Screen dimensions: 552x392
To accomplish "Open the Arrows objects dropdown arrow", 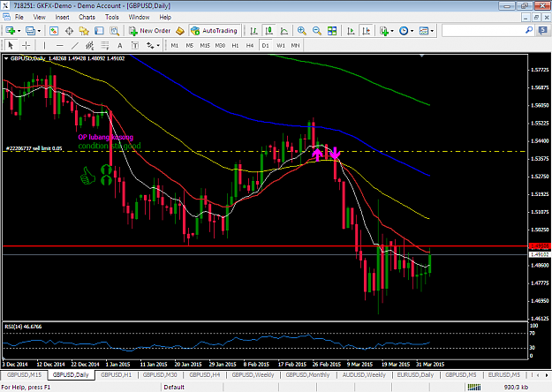I will [158, 45].
